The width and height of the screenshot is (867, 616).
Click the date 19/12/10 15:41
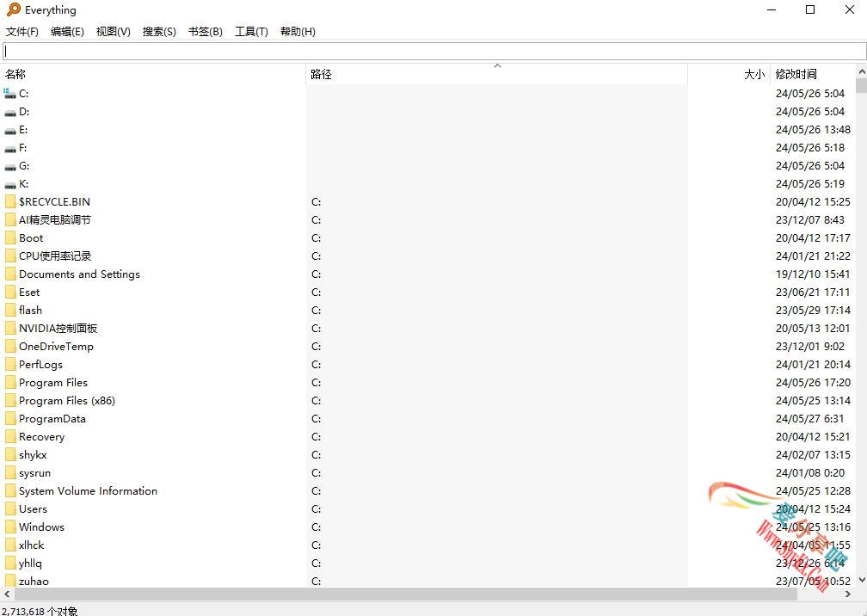pyautogui.click(x=813, y=274)
